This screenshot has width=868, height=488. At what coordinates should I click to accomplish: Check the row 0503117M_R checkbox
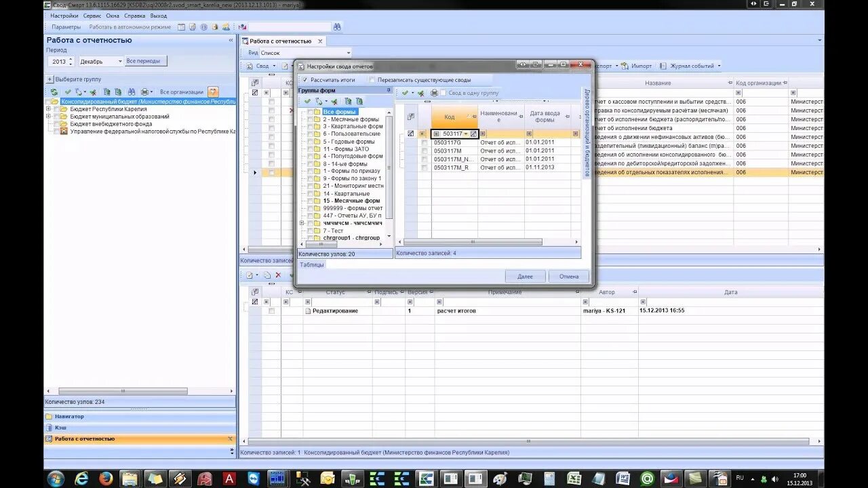(425, 167)
